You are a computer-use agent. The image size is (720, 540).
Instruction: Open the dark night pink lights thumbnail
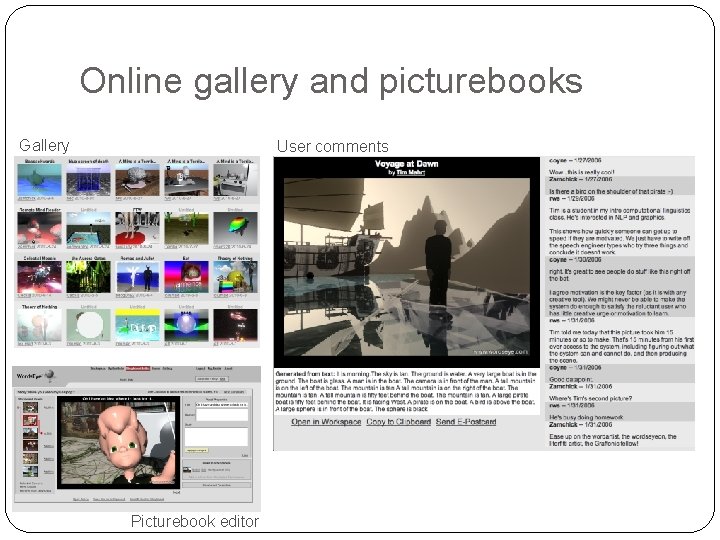pyautogui.click(x=236, y=325)
